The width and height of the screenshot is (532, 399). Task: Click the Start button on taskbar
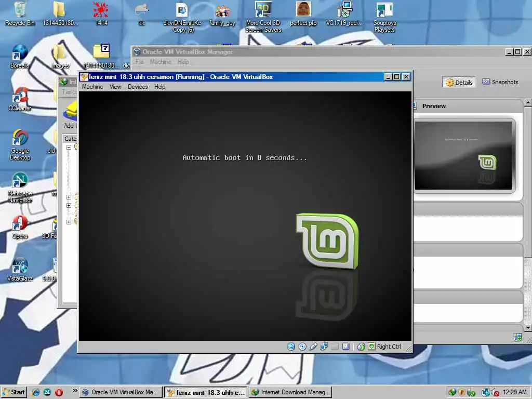14,393
